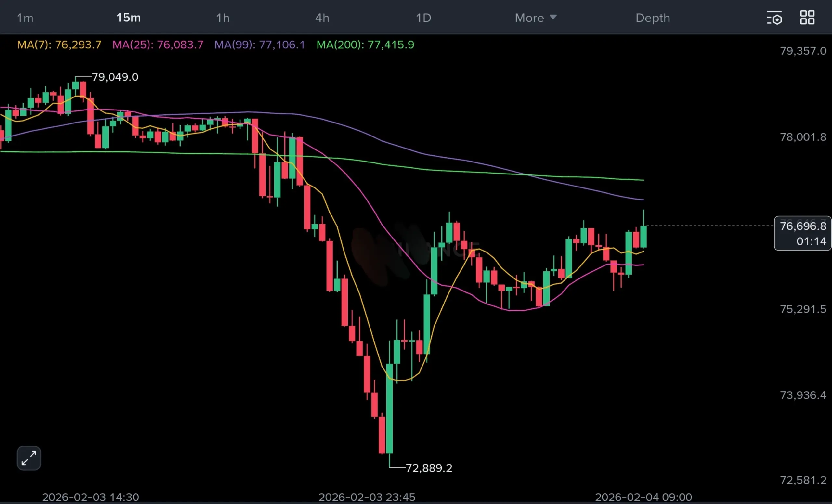Click the MA(99) indicator value
Screen dimensions: 832x504
pyautogui.click(x=282, y=45)
